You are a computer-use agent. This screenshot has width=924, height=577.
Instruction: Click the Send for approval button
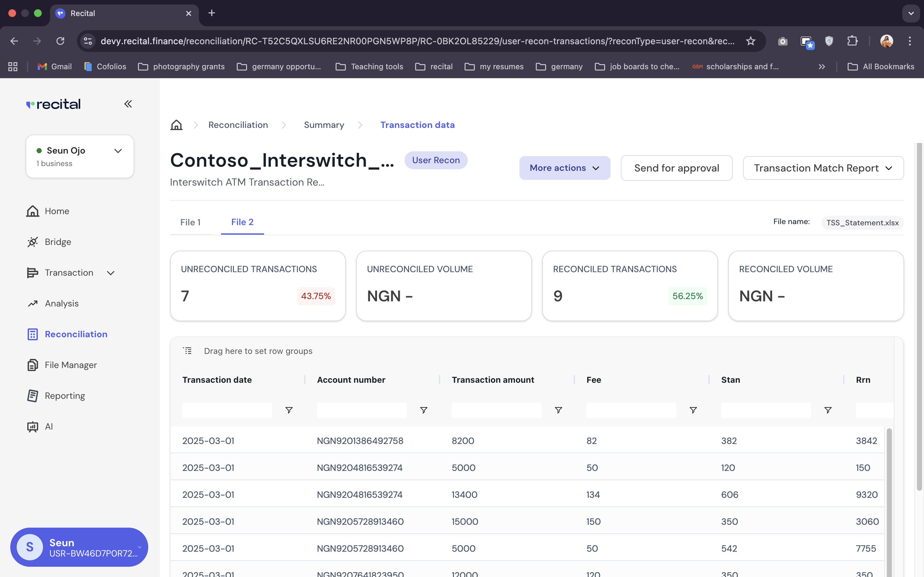click(x=676, y=168)
